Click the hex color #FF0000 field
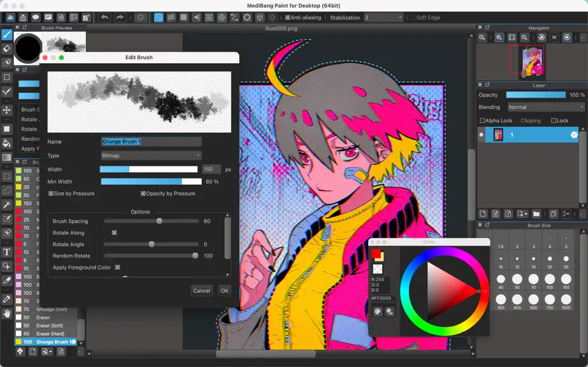Screen dimensions: 588x367 pyautogui.click(x=383, y=298)
